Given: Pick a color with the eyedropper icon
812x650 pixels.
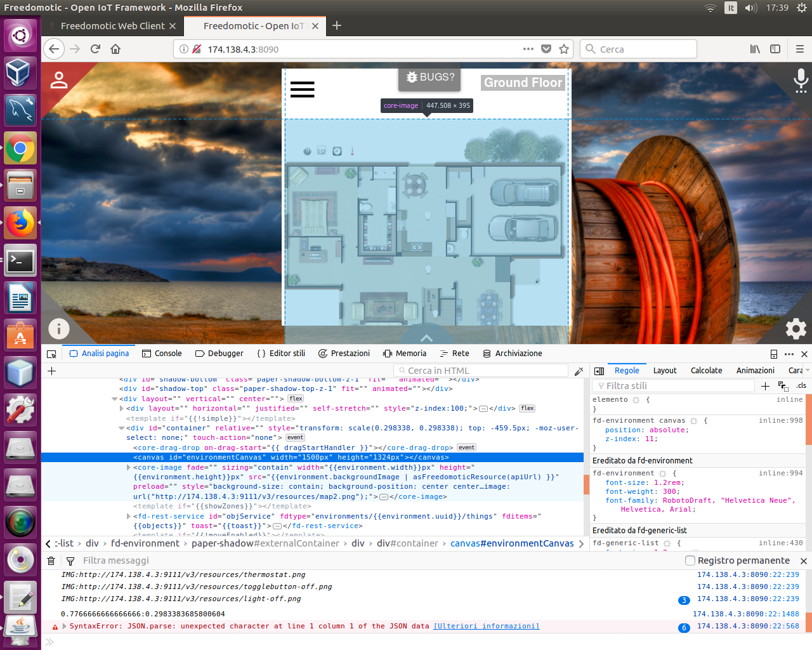Looking at the screenshot, I should coord(579,371).
